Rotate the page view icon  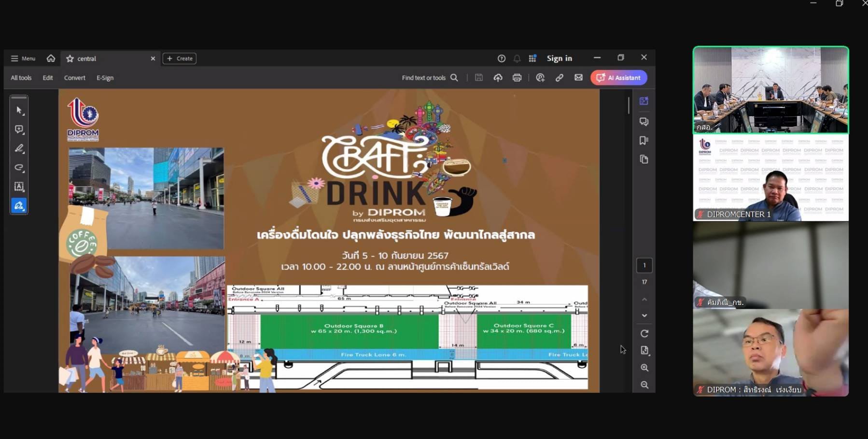(644, 333)
